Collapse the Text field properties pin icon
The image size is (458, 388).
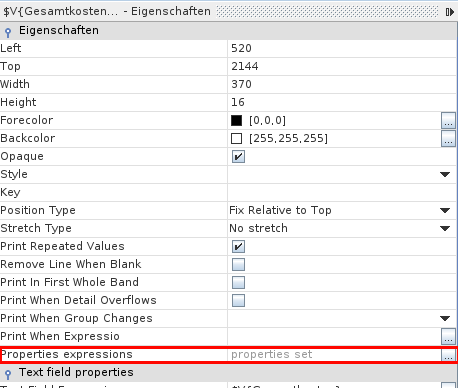8,374
